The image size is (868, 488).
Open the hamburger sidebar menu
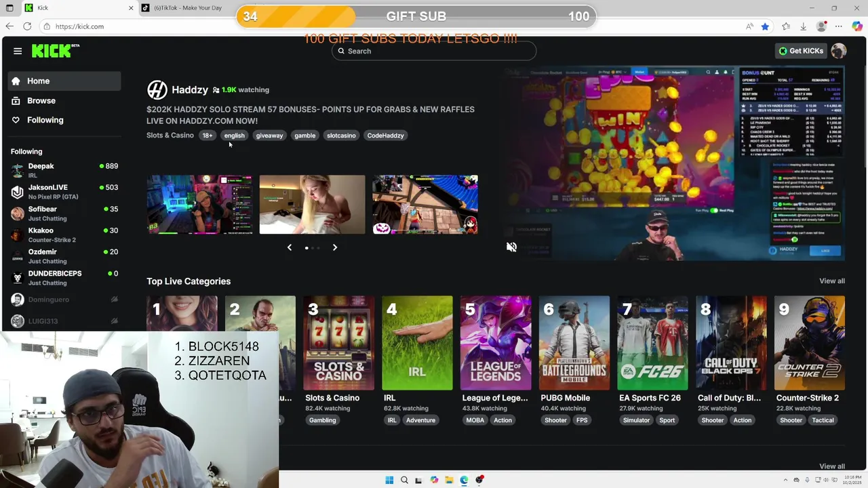pos(18,51)
